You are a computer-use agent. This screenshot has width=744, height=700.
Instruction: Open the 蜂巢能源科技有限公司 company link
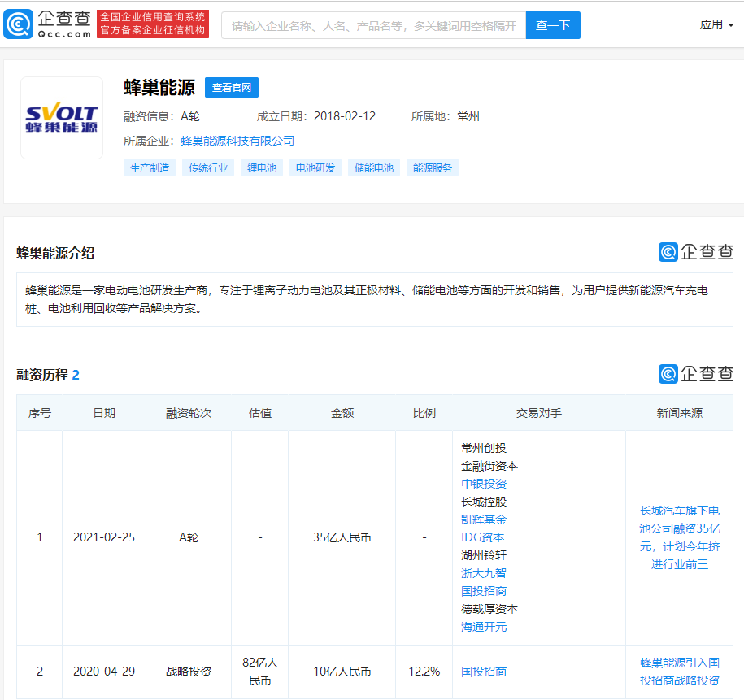coord(237,140)
